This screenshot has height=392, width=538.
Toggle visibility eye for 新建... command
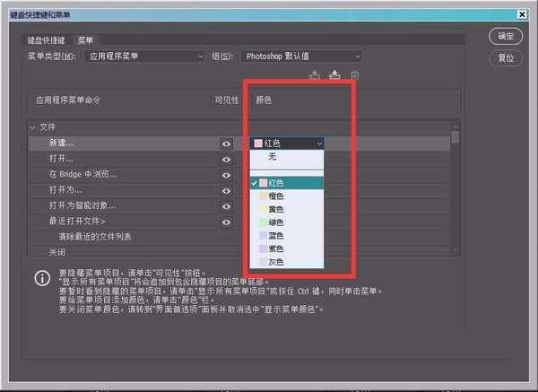(x=226, y=143)
